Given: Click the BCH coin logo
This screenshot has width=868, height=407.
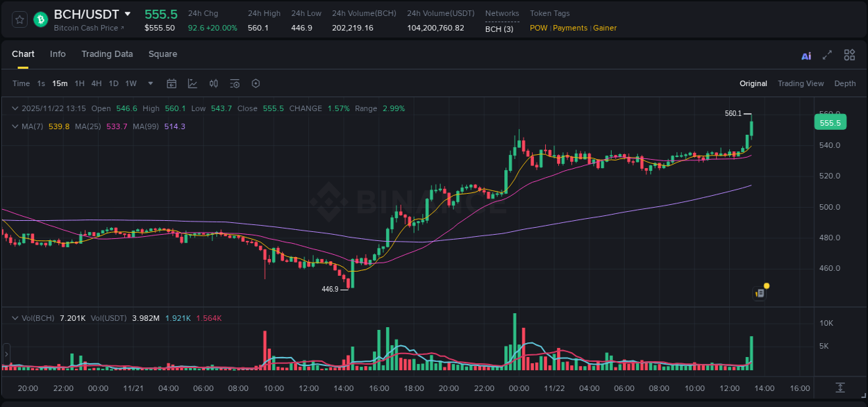Looking at the screenshot, I should (x=40, y=19).
